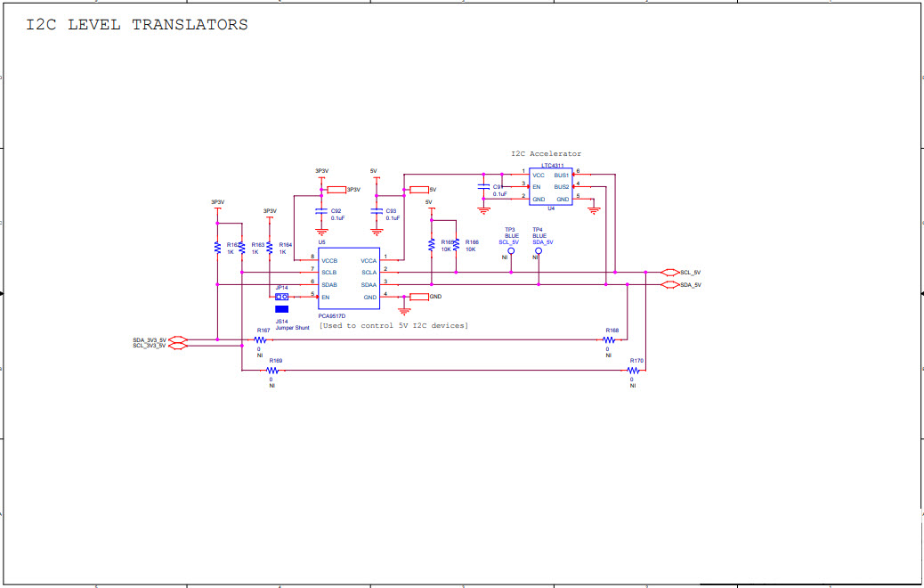Click the ground symbol right of U4
This screenshot has height=588, width=924.
click(x=594, y=209)
